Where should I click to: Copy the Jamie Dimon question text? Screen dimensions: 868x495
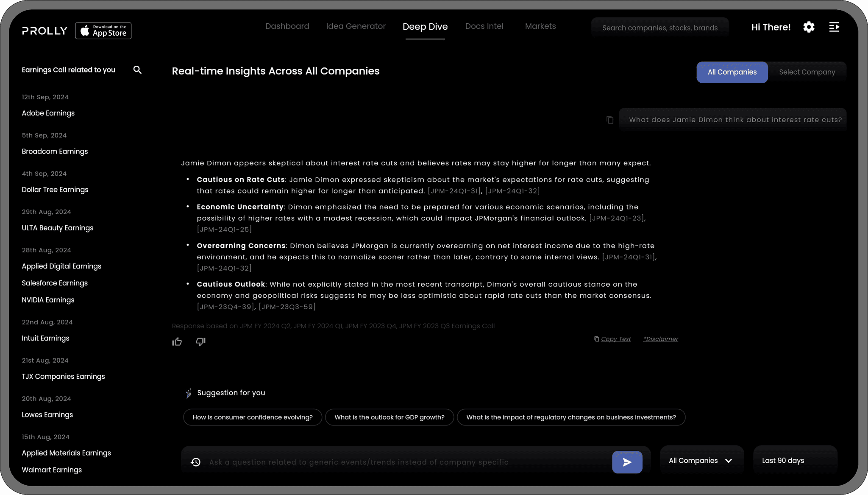[x=610, y=120]
